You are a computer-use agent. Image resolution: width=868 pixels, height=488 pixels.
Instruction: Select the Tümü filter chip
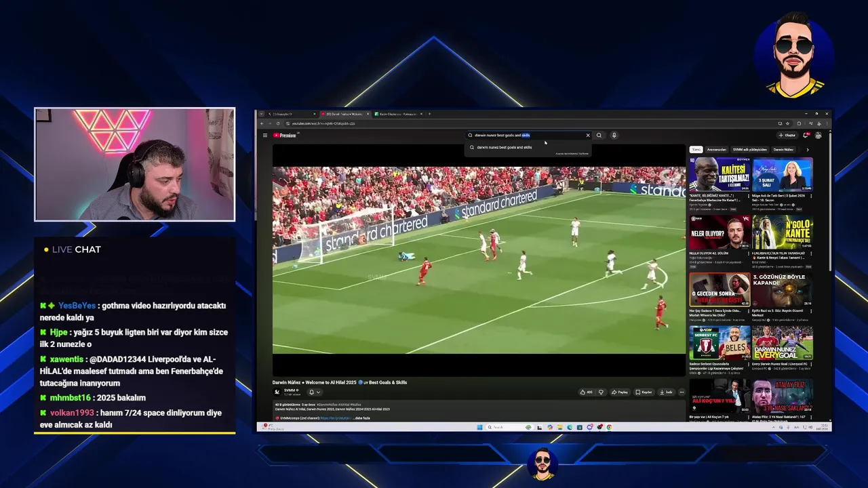coord(696,149)
